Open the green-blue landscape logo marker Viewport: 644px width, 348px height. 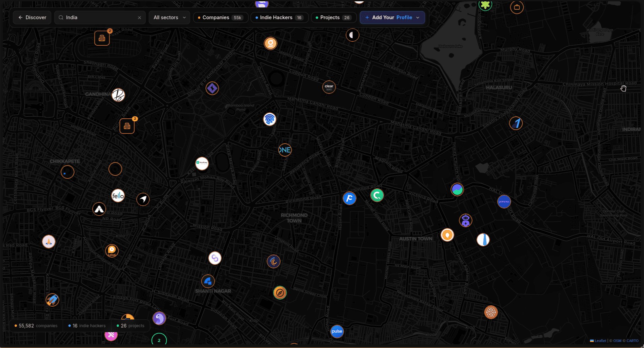click(457, 190)
